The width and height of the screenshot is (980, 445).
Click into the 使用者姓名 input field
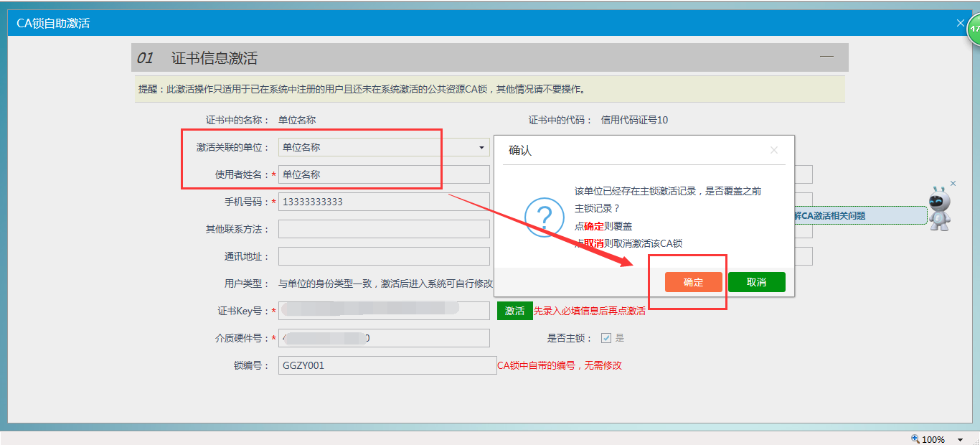(x=383, y=174)
